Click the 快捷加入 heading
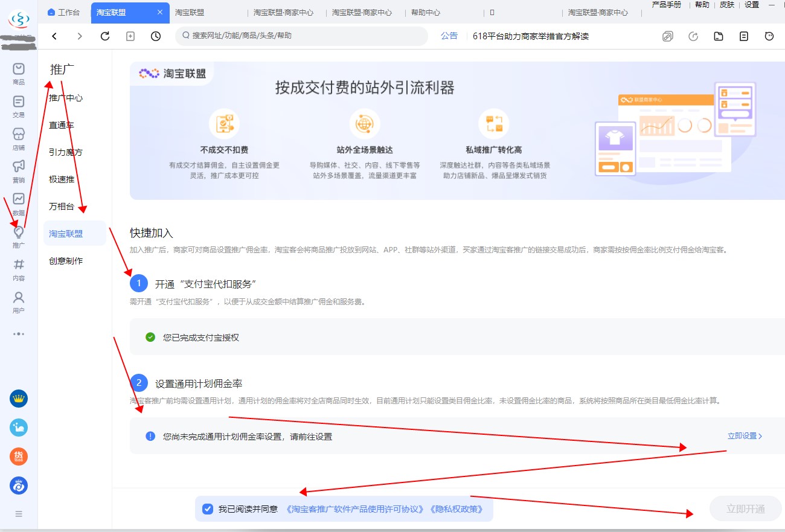The width and height of the screenshot is (785, 532). [152, 233]
